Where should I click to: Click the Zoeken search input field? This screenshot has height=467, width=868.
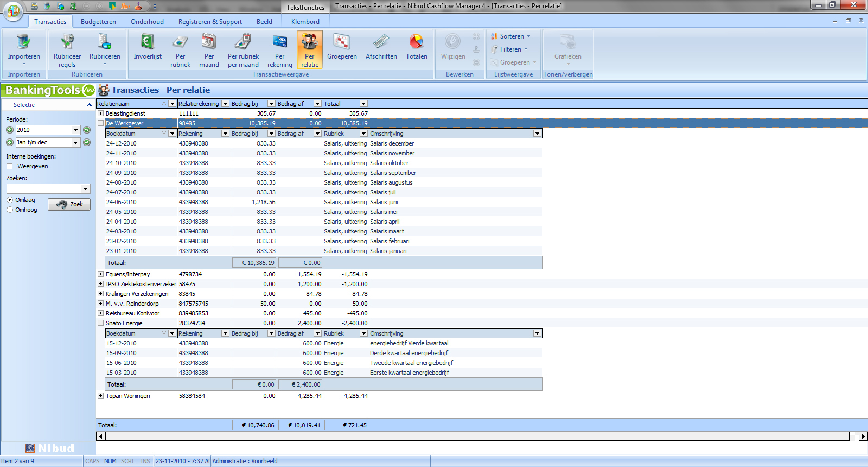tap(44, 188)
